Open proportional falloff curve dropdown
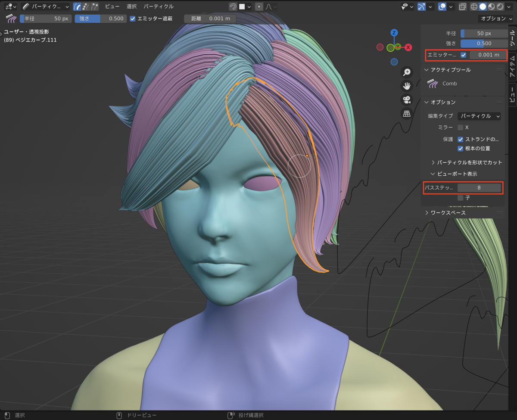The image size is (517, 420). pos(271,6)
